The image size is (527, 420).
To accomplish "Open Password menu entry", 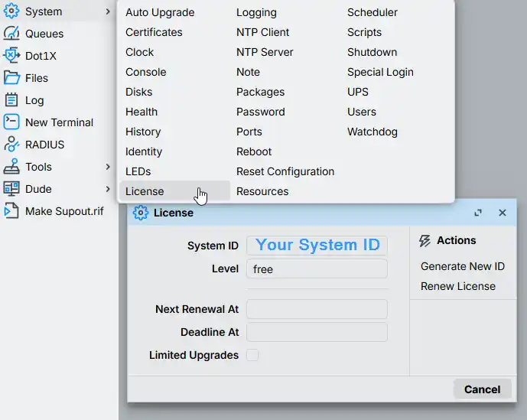I will 261,112.
